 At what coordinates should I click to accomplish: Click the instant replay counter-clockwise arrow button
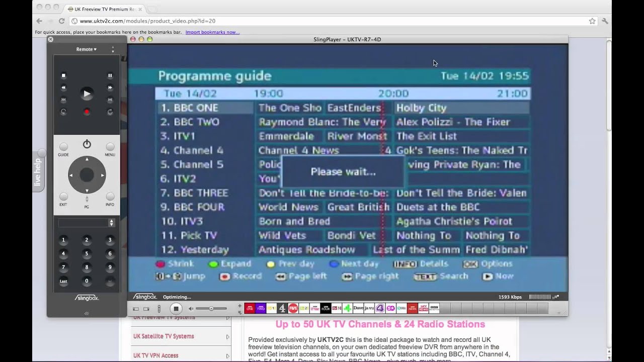coord(63,112)
